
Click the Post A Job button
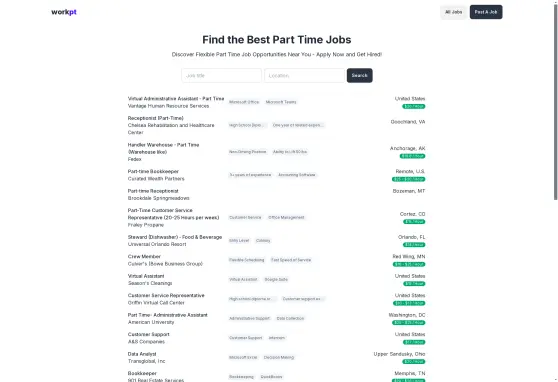click(x=486, y=12)
